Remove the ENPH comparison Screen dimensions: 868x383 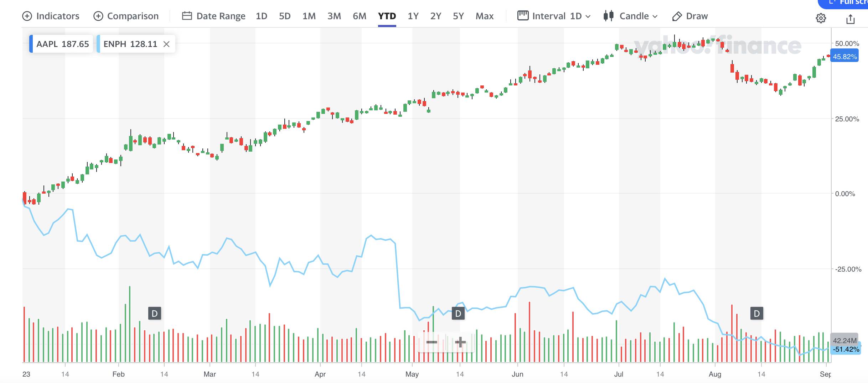[x=166, y=44]
